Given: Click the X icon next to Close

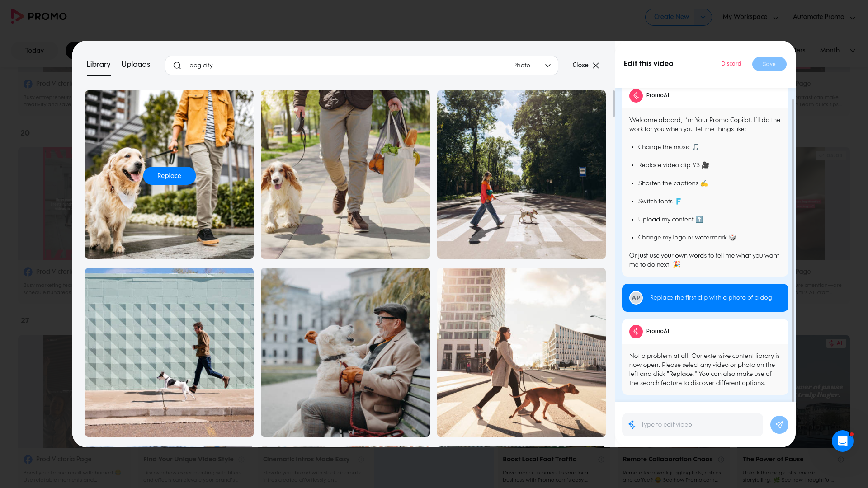Looking at the screenshot, I should coord(596,66).
